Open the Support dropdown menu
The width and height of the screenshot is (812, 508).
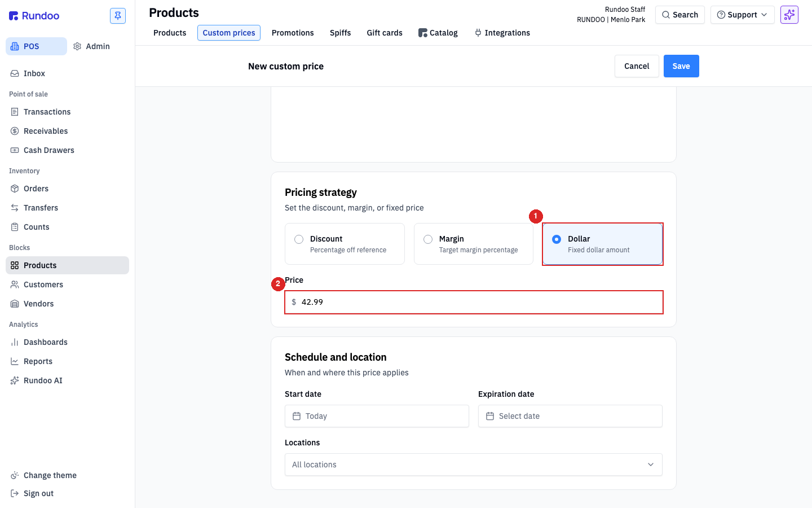[x=742, y=15]
